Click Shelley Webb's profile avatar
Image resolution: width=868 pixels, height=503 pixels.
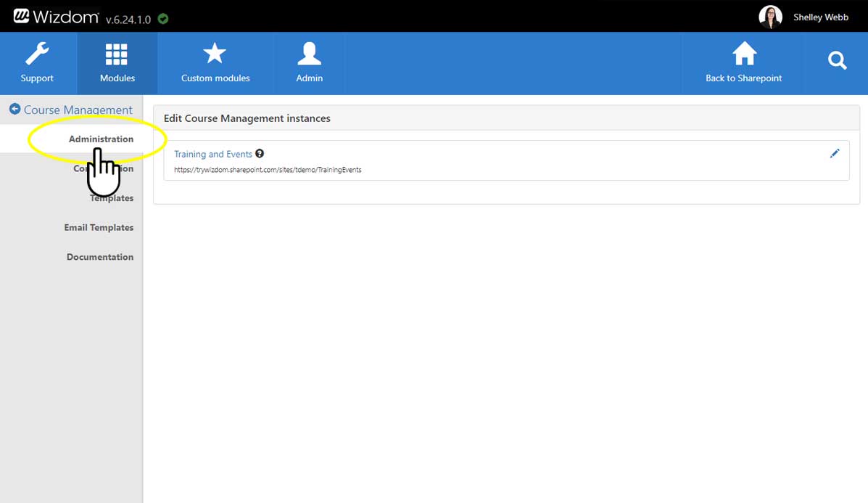pos(770,17)
